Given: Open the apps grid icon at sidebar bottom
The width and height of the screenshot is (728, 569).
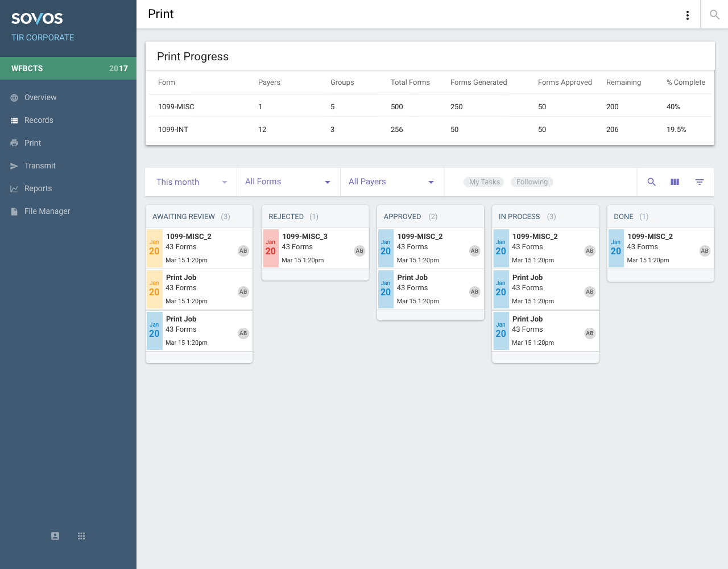Looking at the screenshot, I should tap(81, 536).
